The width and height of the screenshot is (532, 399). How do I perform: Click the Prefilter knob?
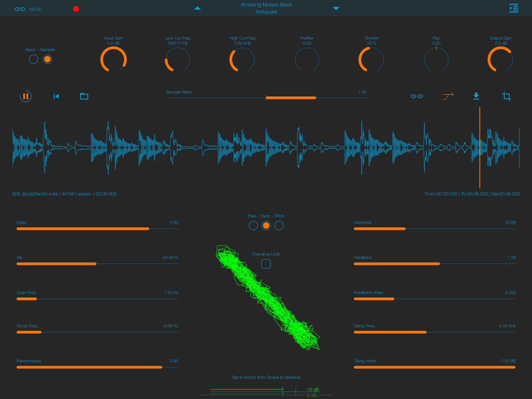coord(307,59)
